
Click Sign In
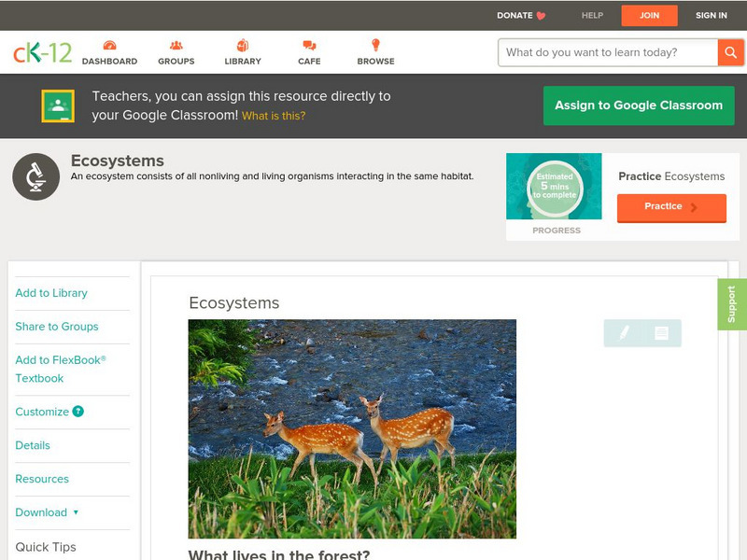pyautogui.click(x=712, y=15)
